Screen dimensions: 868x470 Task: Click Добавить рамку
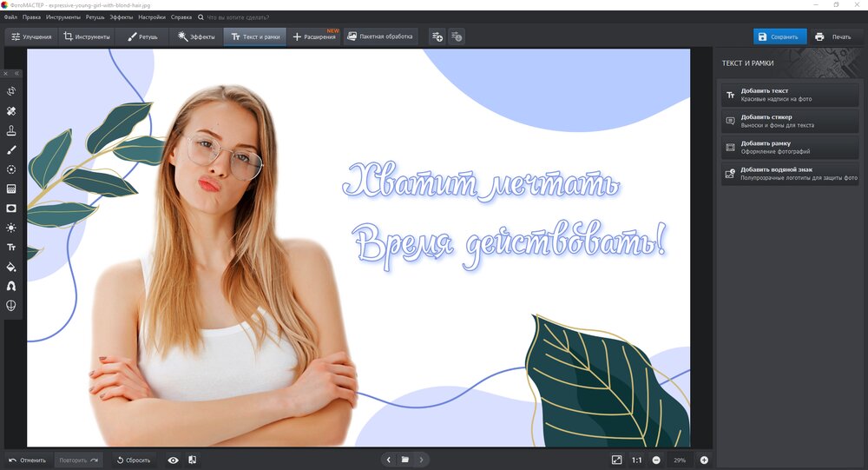pos(790,147)
